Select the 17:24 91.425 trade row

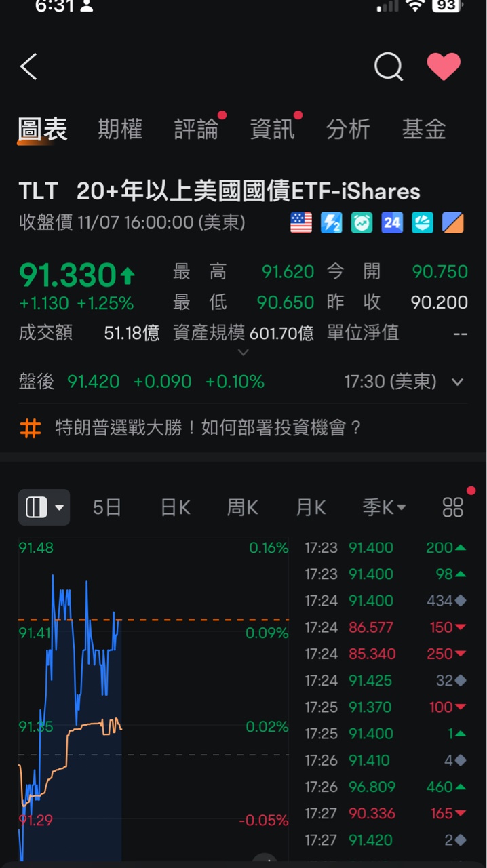385,680
